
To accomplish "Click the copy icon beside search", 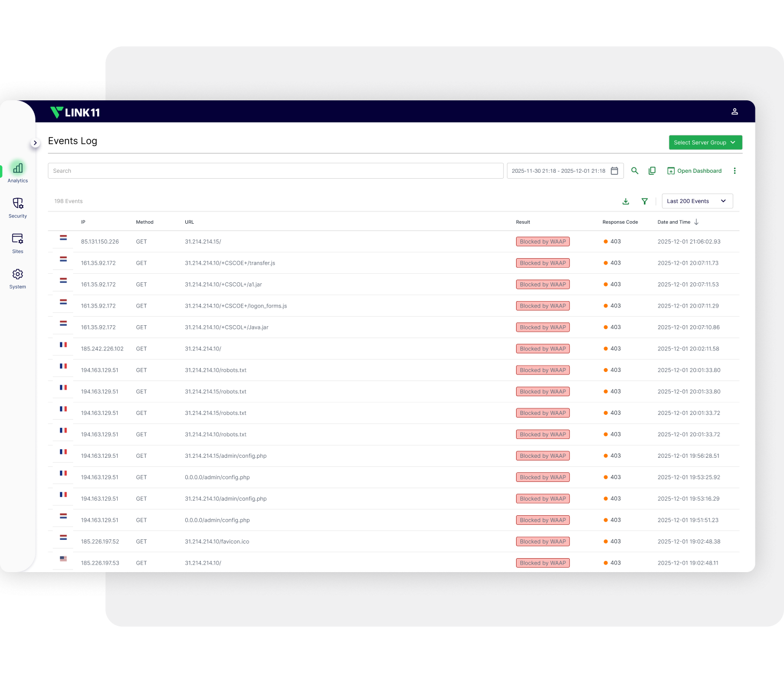I will tap(652, 171).
